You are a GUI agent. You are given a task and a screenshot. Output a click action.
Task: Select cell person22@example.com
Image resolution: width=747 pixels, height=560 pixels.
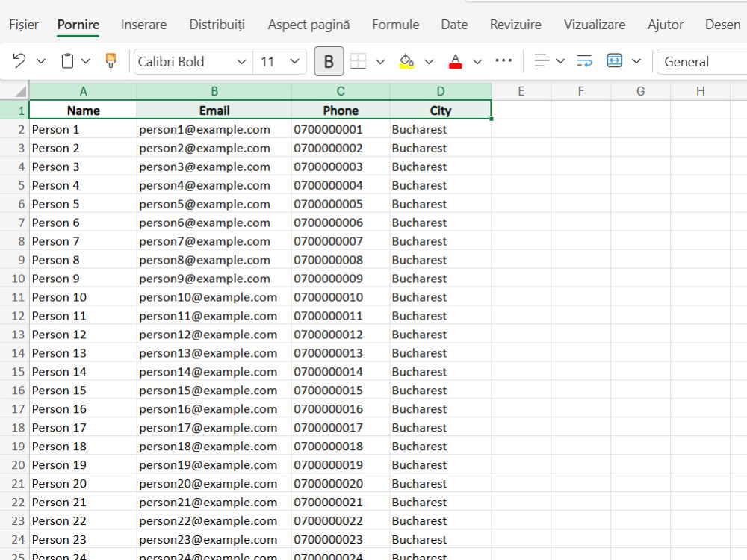tap(214, 520)
